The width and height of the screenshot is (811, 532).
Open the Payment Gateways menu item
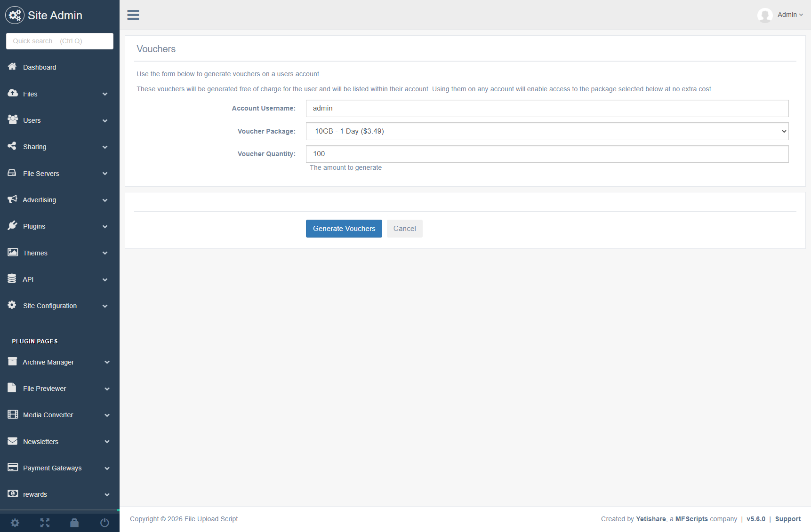52,468
